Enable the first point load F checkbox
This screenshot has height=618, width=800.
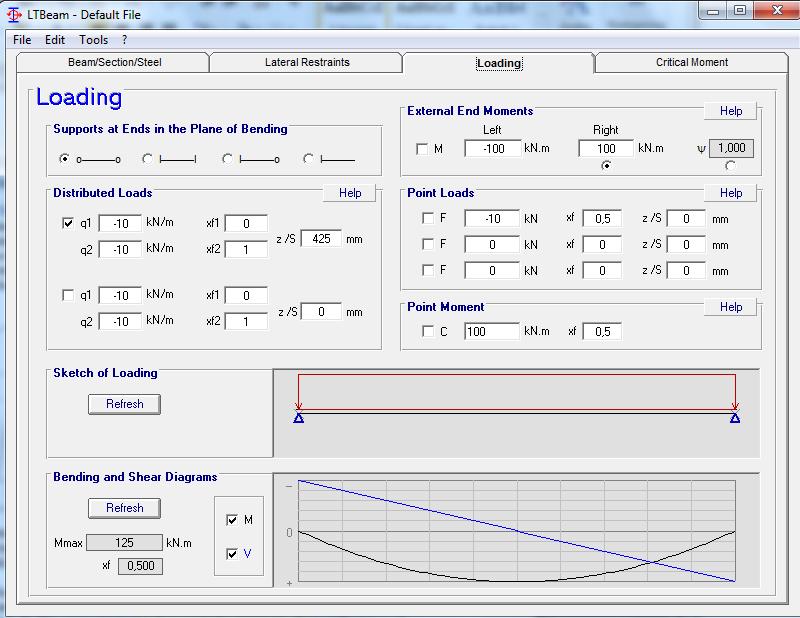click(428, 218)
